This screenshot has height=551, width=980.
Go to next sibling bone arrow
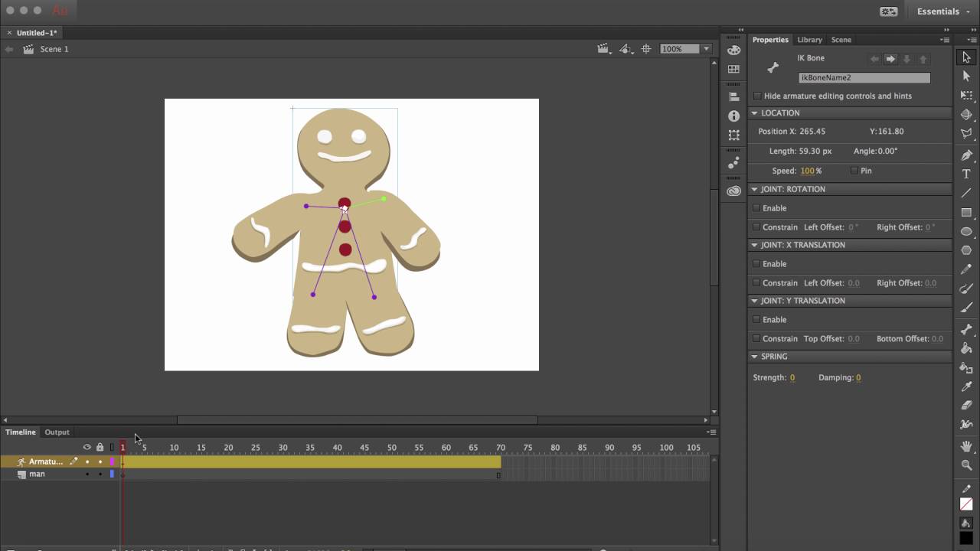(x=890, y=59)
